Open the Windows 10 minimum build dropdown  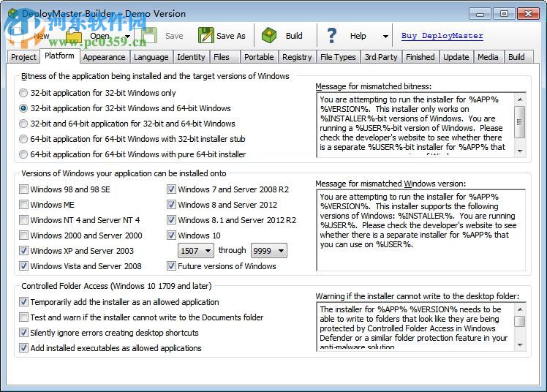pyautogui.click(x=196, y=251)
